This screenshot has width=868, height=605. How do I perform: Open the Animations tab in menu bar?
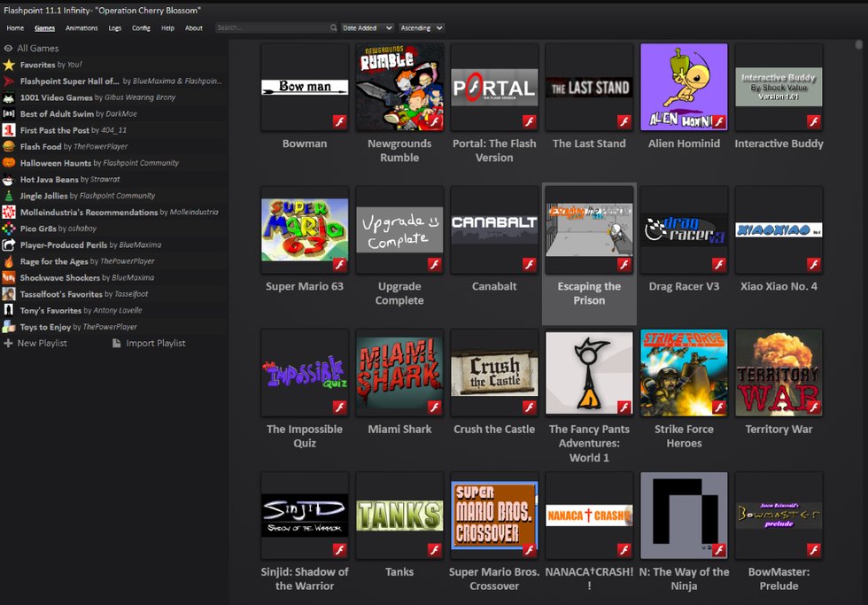(81, 28)
